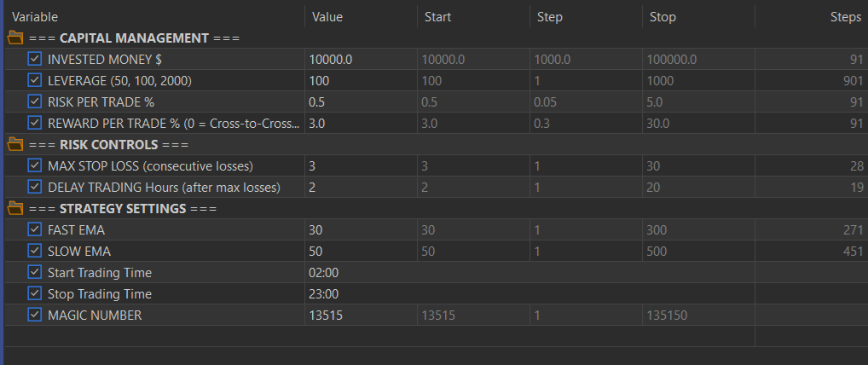Uncheck the INVESTED MONEY $ checkbox
The width and height of the screenshot is (868, 365).
(x=35, y=59)
